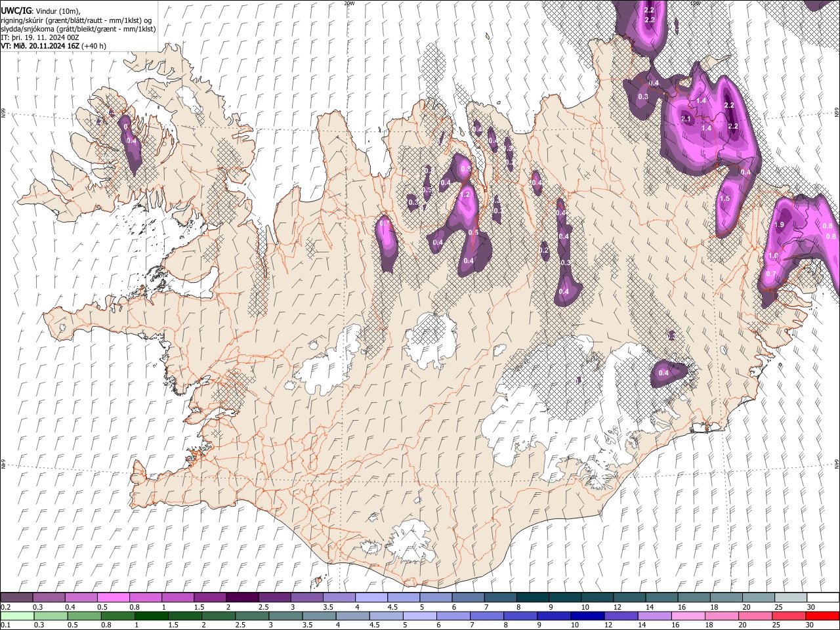This screenshot has height=630, width=840.
Task: Pick the 0.2 swatch in upper color scale
Action: coord(16,598)
